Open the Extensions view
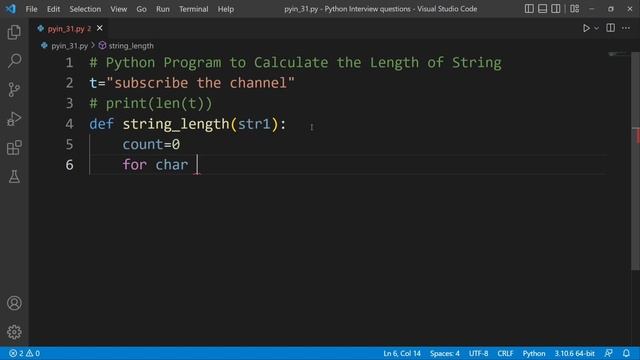The image size is (640, 360). 14,147
